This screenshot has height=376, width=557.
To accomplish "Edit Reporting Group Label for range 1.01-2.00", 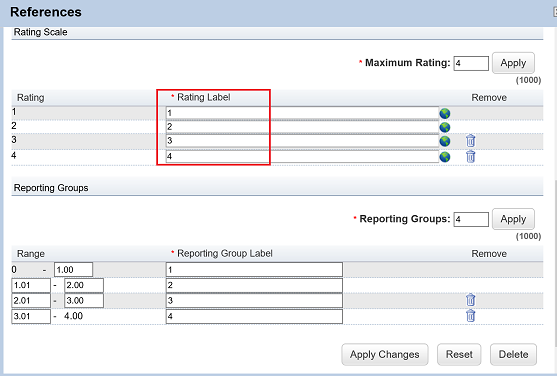I will coord(254,285).
